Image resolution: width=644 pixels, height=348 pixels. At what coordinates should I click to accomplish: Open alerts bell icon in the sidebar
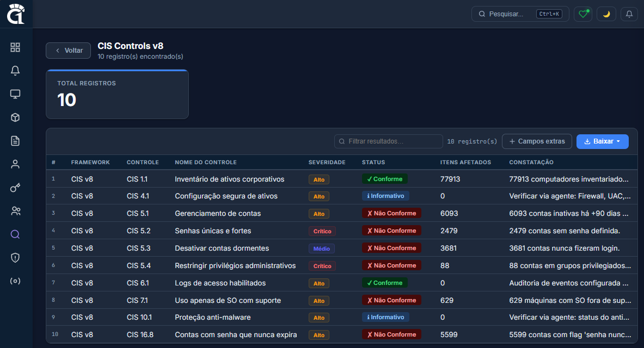point(15,71)
